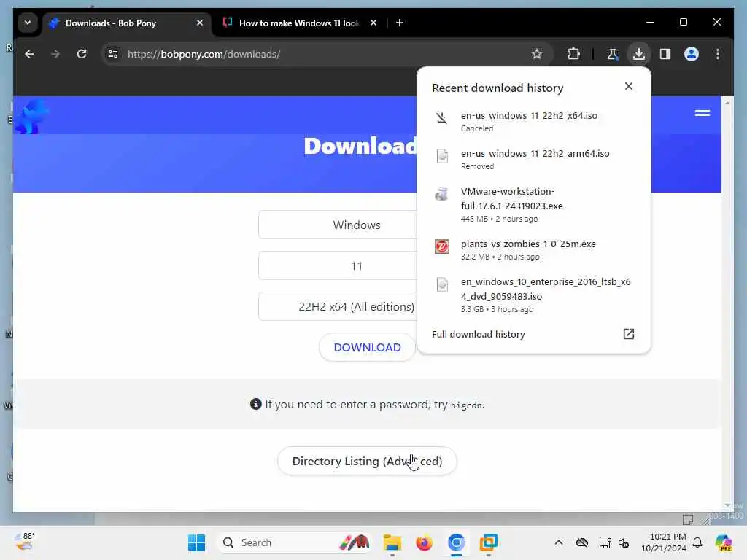Open Chrome Labs flask icon

coord(613,54)
